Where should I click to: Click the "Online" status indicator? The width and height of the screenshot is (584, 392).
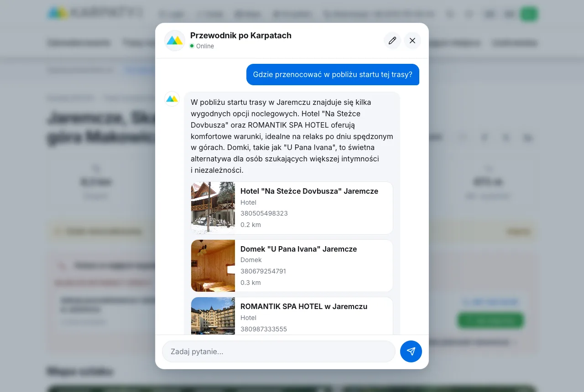coord(202,46)
